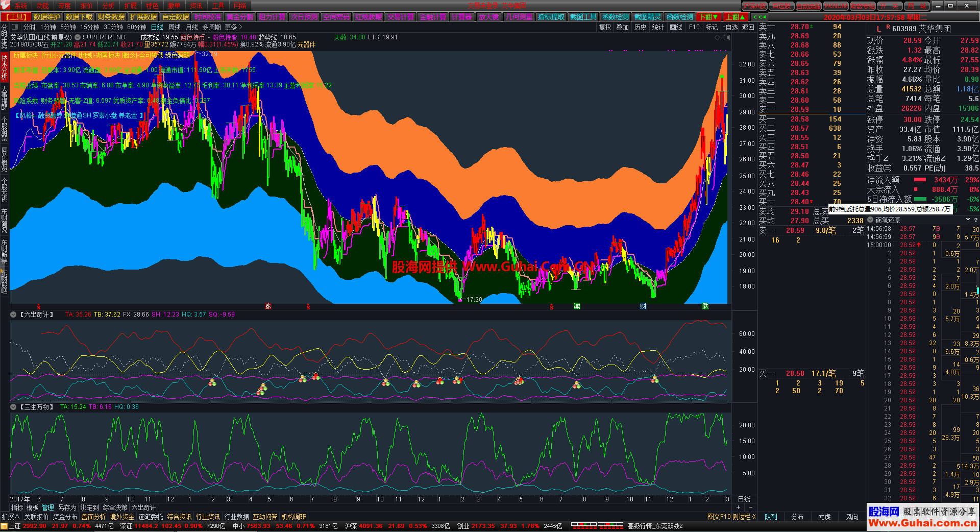The image size is (980, 532).
Task: Select the 60分钟 period tab
Action: [136, 27]
